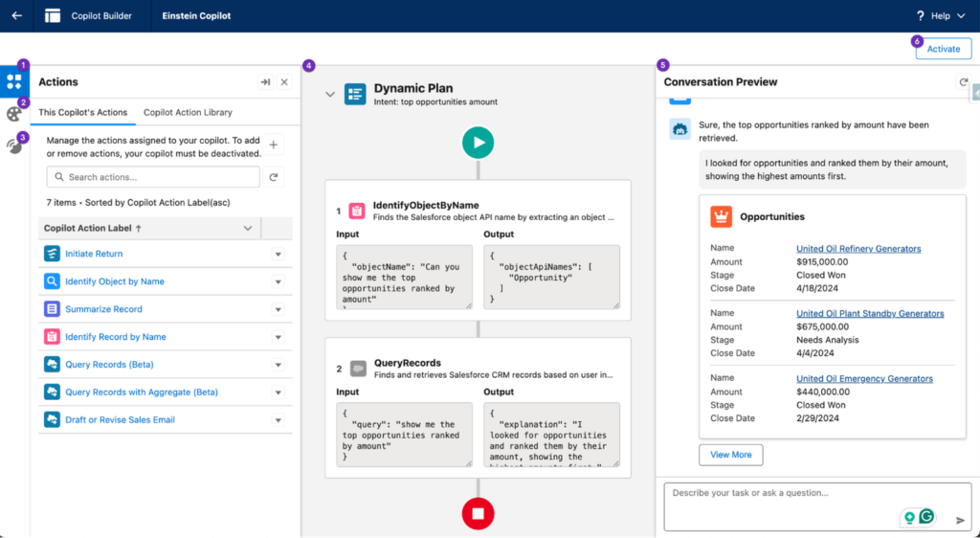Viewport: 980px width, 538px height.
Task: Click the back arrow in header
Action: pyautogui.click(x=17, y=15)
